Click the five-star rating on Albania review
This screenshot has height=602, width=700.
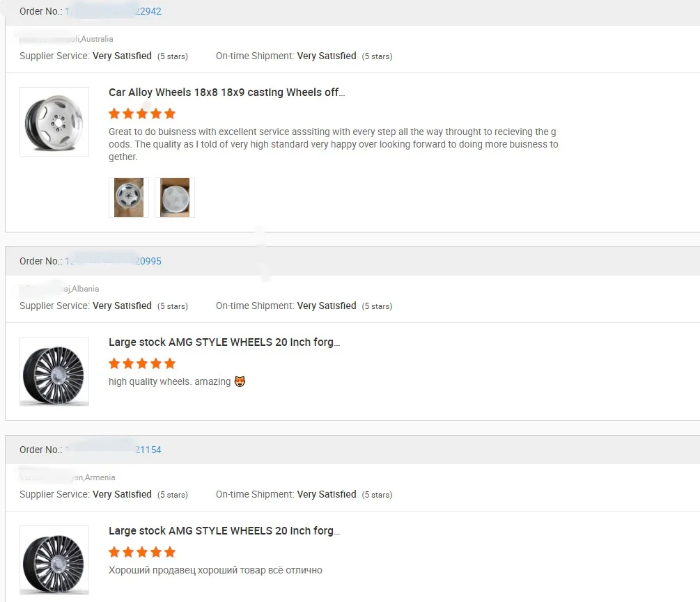[x=142, y=363]
